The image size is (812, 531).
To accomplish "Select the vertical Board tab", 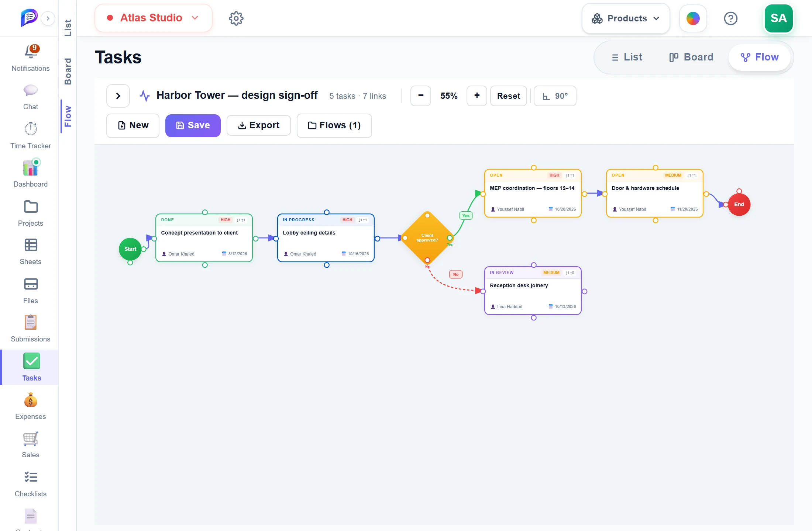I will click(x=68, y=71).
